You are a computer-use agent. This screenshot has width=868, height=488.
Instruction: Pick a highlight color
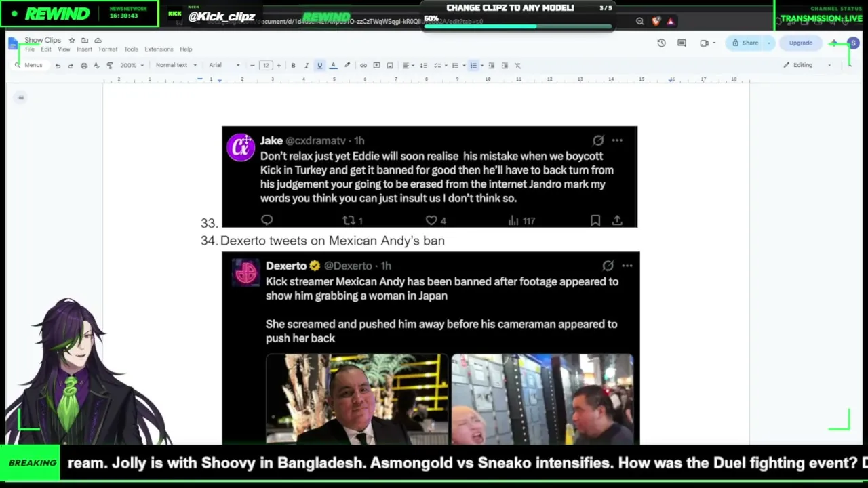point(347,66)
